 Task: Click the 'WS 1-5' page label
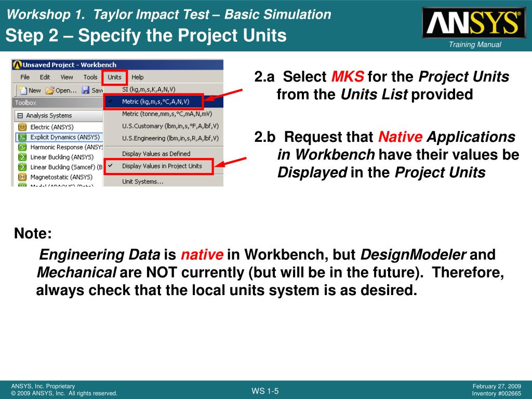click(265, 391)
